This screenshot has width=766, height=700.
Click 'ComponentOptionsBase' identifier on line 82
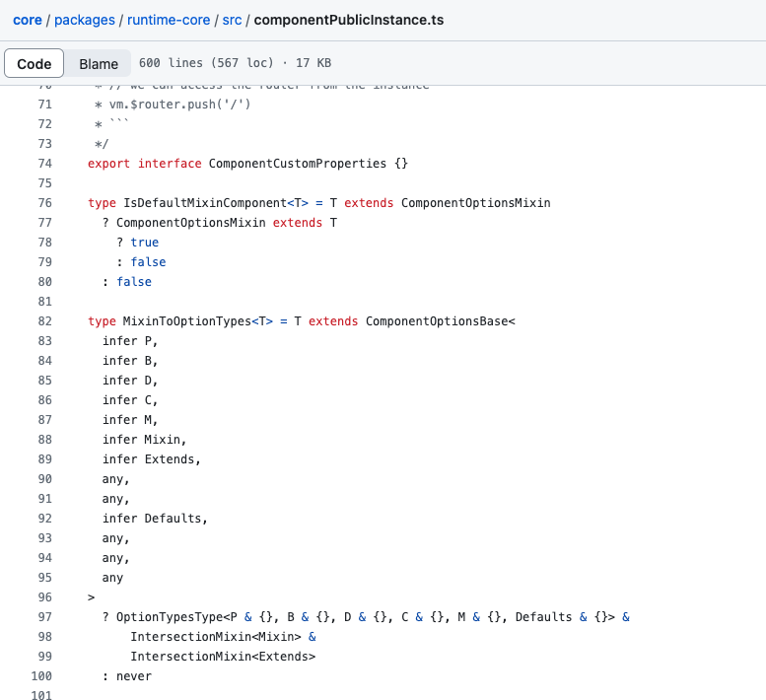click(x=437, y=321)
